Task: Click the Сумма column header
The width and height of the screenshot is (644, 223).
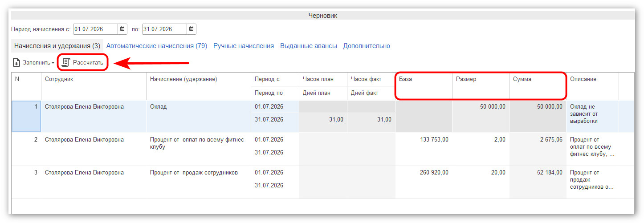Action: (538, 86)
